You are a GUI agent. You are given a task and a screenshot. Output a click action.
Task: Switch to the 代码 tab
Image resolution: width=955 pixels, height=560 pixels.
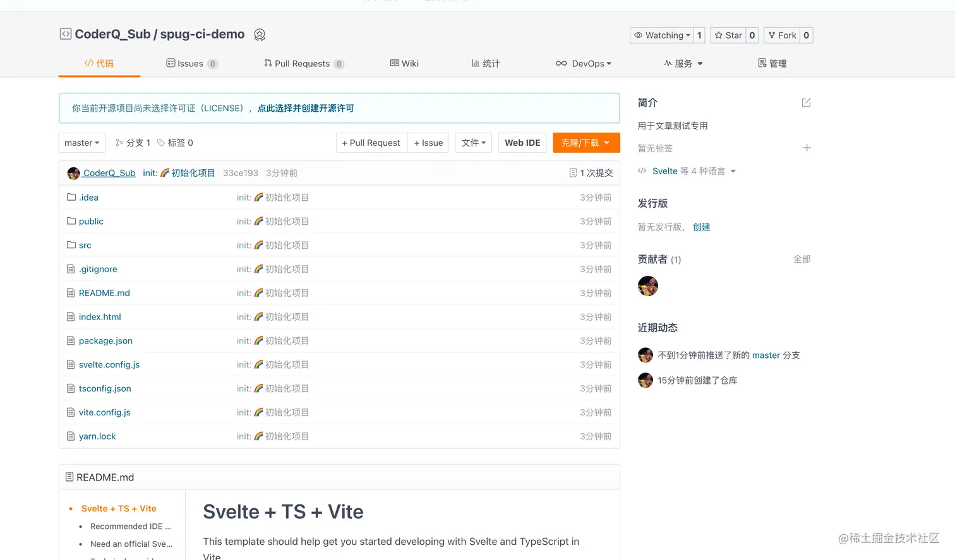tap(99, 64)
